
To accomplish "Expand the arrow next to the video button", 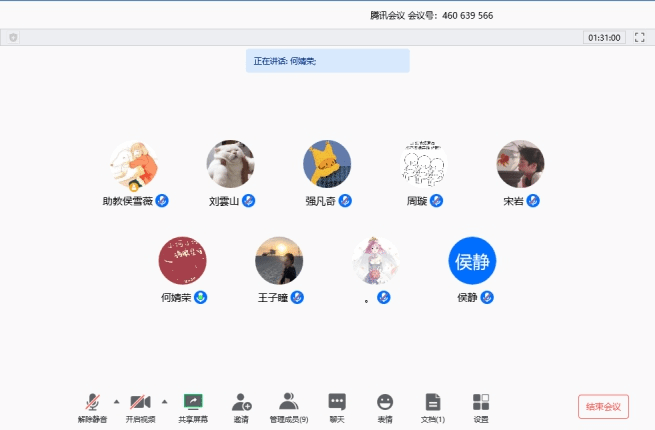I will click(x=164, y=401).
